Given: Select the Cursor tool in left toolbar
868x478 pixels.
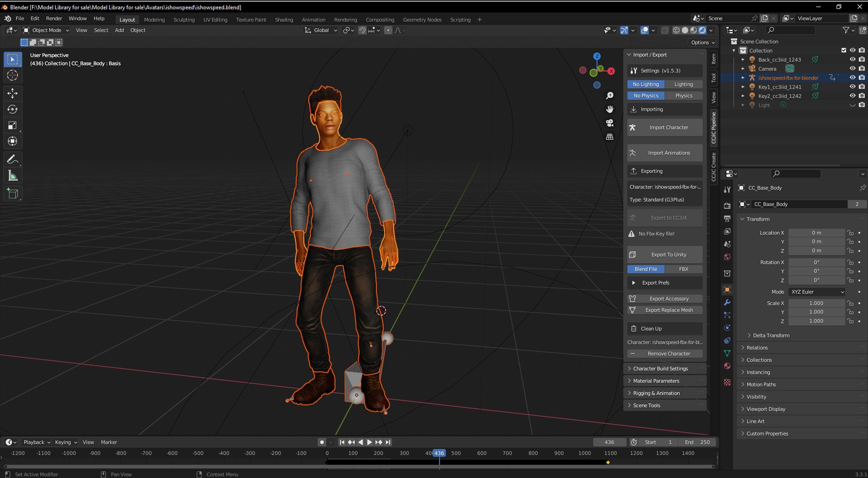Looking at the screenshot, I should pyautogui.click(x=12, y=75).
